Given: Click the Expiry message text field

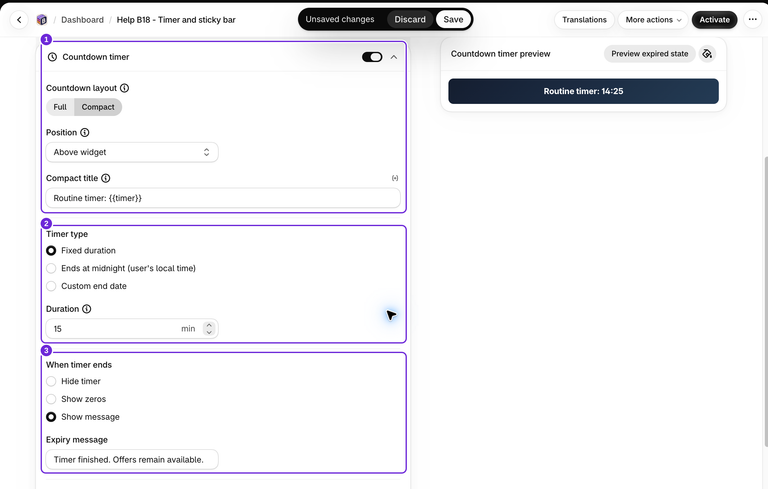Looking at the screenshot, I should 132,460.
